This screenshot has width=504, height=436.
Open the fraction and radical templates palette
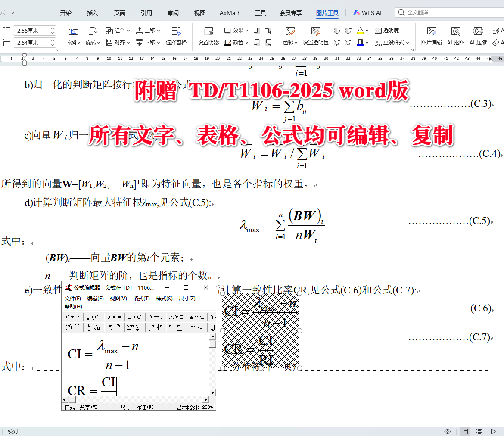(93, 327)
